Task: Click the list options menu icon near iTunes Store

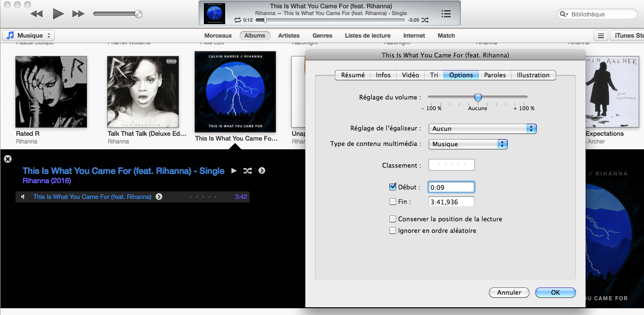Action: pos(601,35)
